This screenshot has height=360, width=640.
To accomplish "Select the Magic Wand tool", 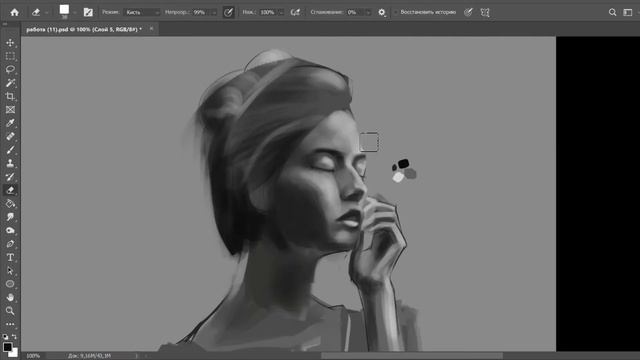I will (x=10, y=83).
